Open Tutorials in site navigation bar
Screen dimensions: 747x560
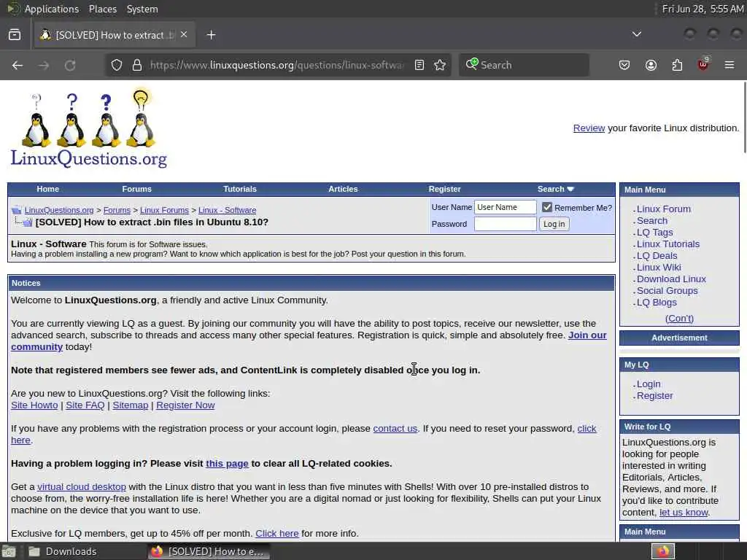tap(239, 189)
